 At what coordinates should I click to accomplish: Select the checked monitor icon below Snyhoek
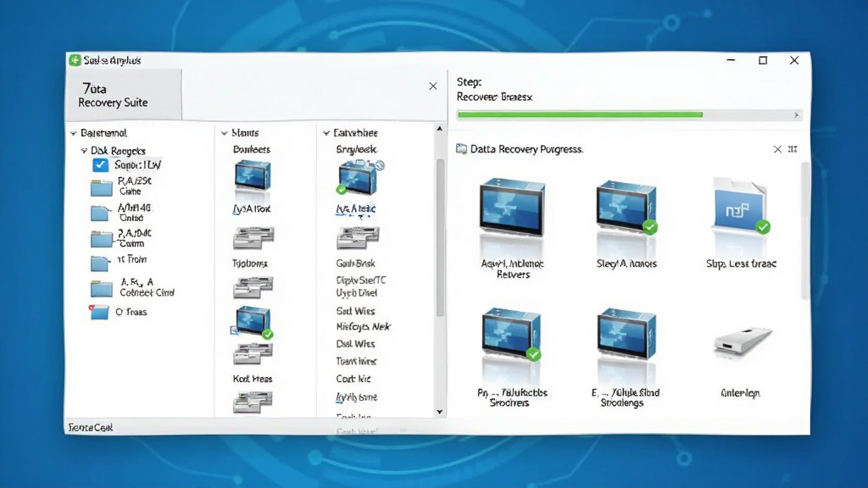359,178
